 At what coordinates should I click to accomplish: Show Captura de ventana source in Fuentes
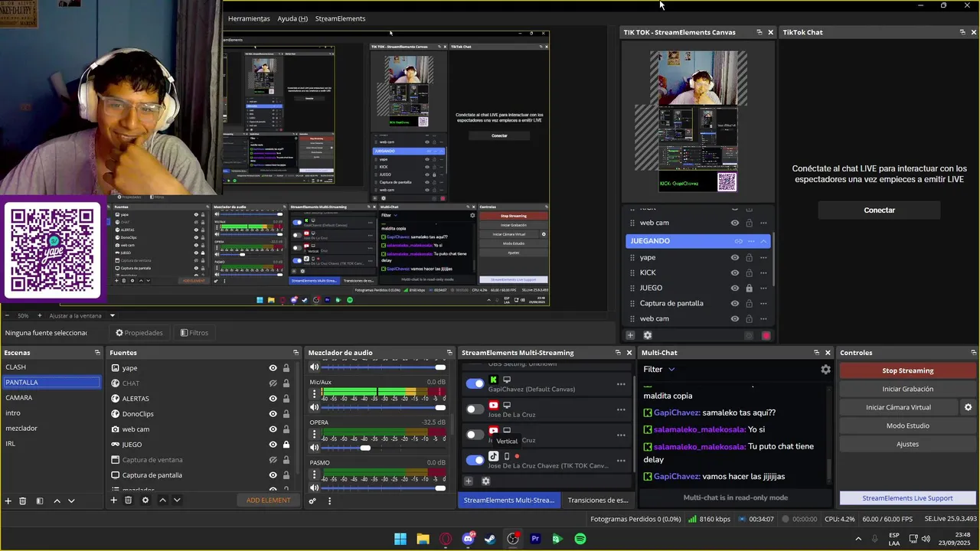[273, 460]
